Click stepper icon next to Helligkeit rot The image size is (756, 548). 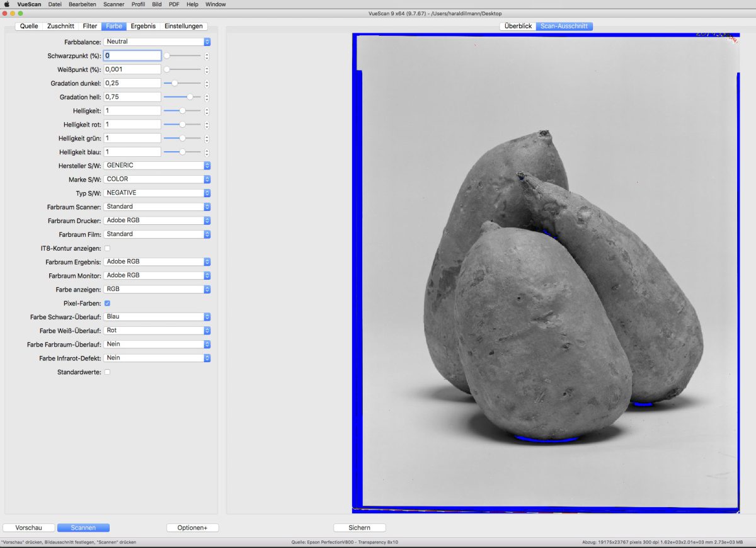pos(207,125)
